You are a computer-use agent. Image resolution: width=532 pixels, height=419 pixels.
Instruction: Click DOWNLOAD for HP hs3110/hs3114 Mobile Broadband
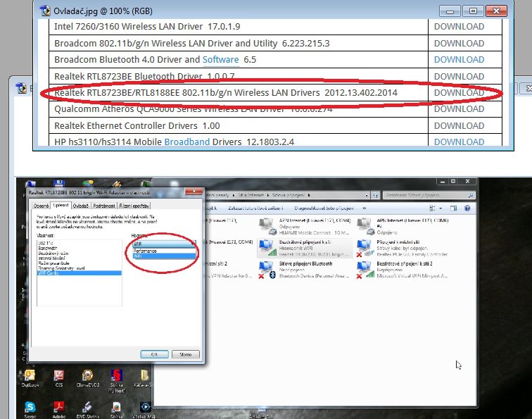[x=459, y=142]
